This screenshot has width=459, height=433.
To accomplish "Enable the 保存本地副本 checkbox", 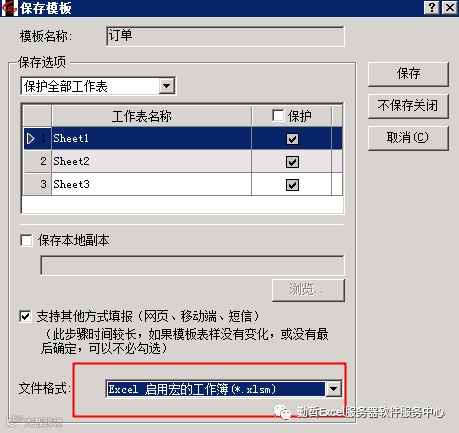I will click(26, 240).
